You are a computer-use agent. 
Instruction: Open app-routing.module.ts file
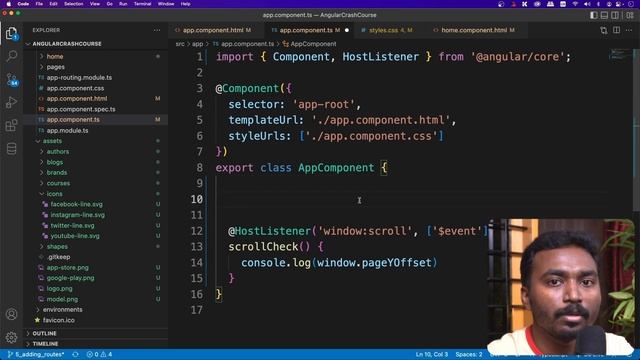coord(79,78)
